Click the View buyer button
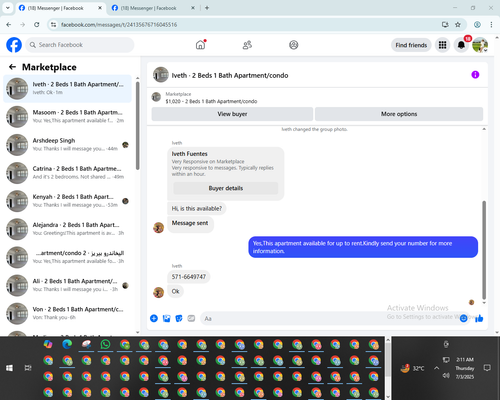Viewport: 500px width, 400px height. [x=232, y=114]
